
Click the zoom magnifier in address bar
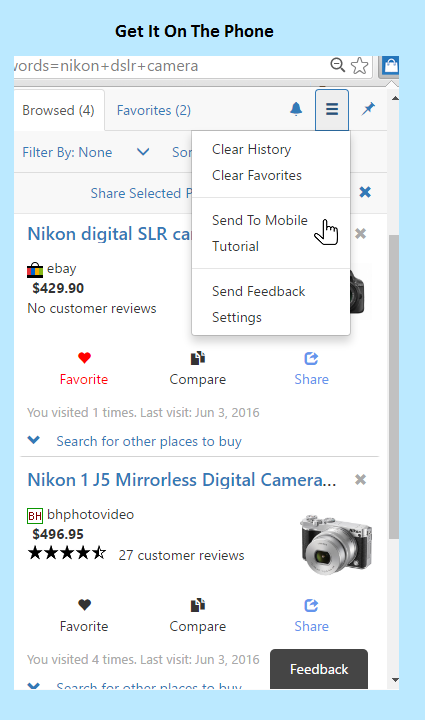338,65
